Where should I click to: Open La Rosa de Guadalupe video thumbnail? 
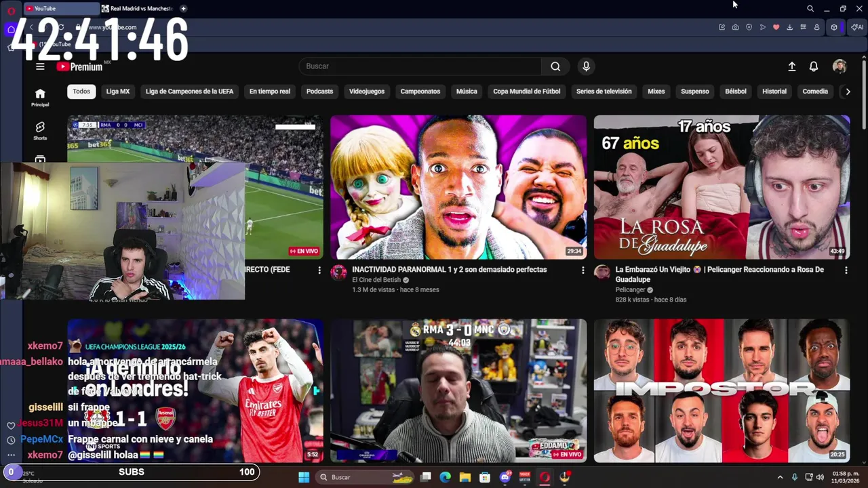pos(722,187)
